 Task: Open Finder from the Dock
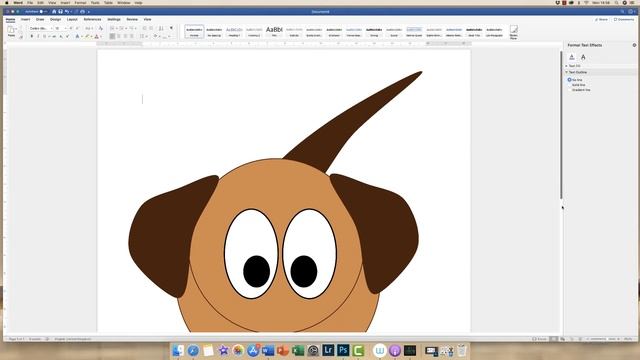click(x=178, y=350)
